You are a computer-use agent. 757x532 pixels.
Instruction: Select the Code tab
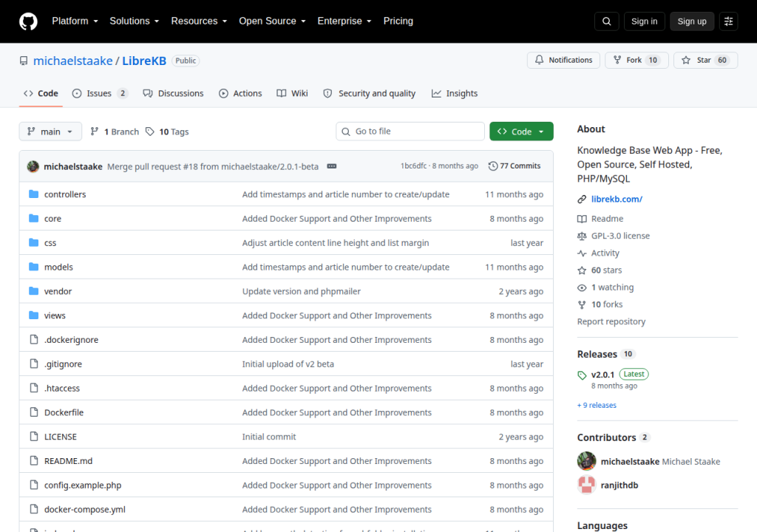tap(41, 94)
